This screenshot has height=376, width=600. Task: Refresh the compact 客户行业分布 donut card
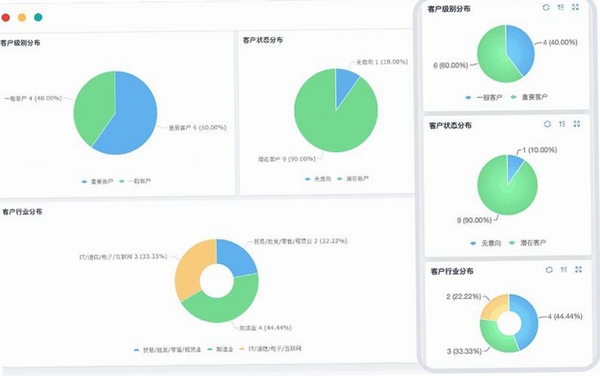tap(549, 270)
